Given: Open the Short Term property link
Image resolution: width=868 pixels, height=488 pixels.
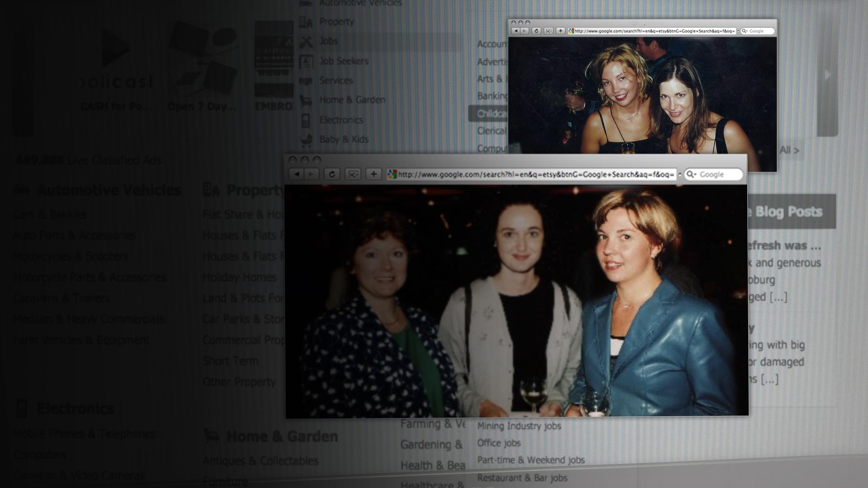Looking at the screenshot, I should coord(231,361).
